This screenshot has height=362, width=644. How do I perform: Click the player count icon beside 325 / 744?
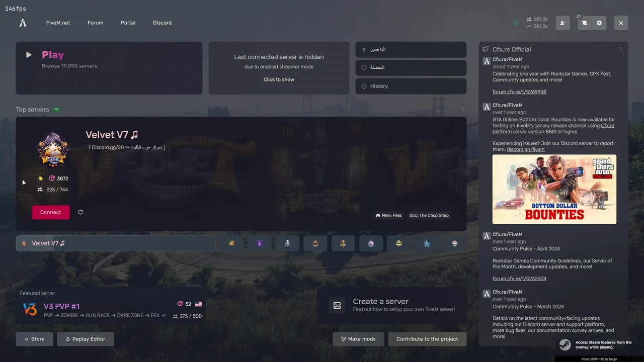tap(40, 190)
